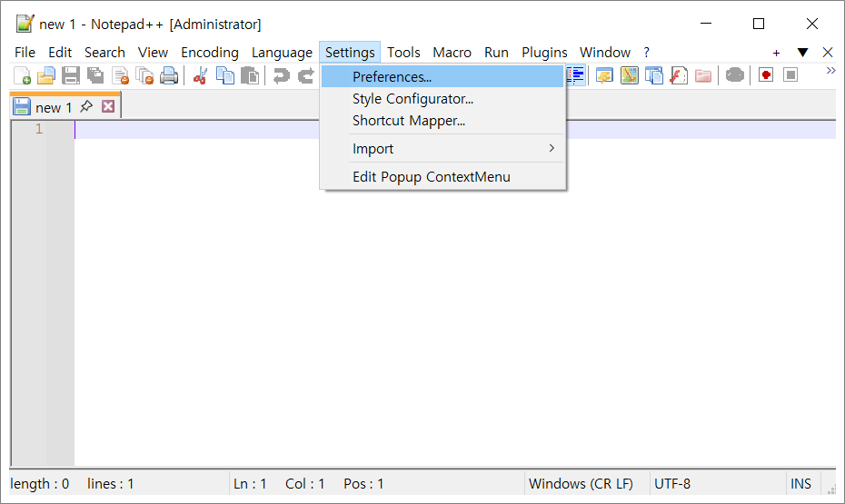Collapse the open Settings menu header
Screen dimensions: 845x504
coord(350,53)
